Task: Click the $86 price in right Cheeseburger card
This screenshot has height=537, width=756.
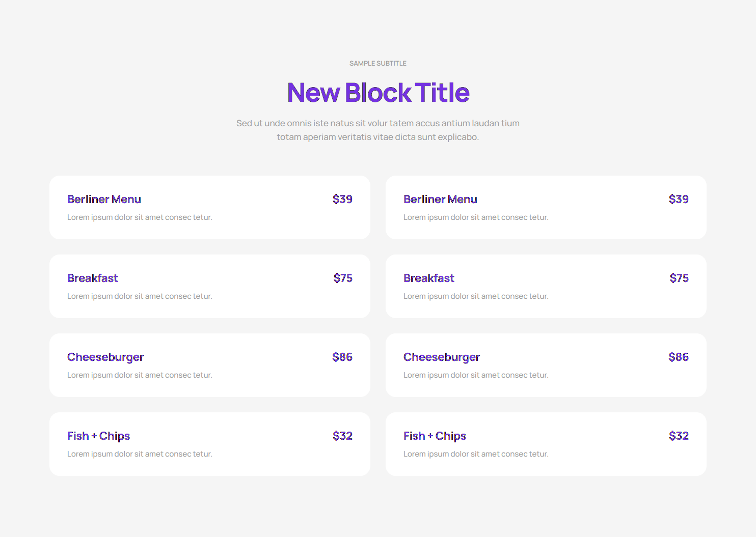Action: [679, 357]
